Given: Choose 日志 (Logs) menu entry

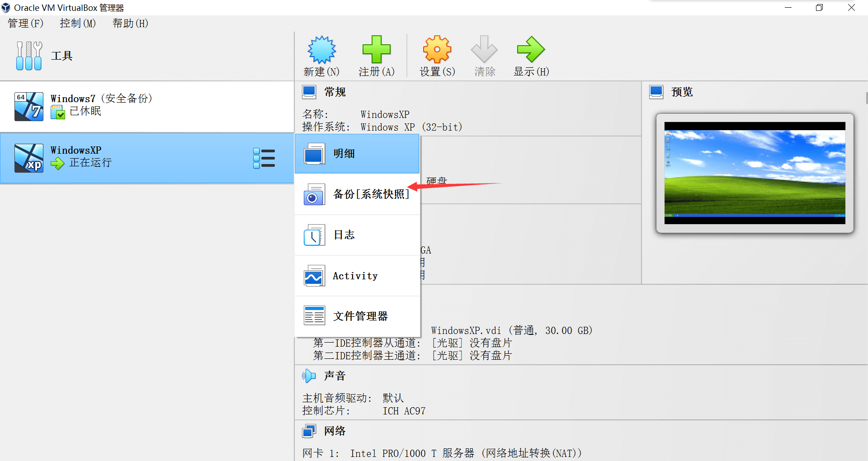Looking at the screenshot, I should (357, 235).
